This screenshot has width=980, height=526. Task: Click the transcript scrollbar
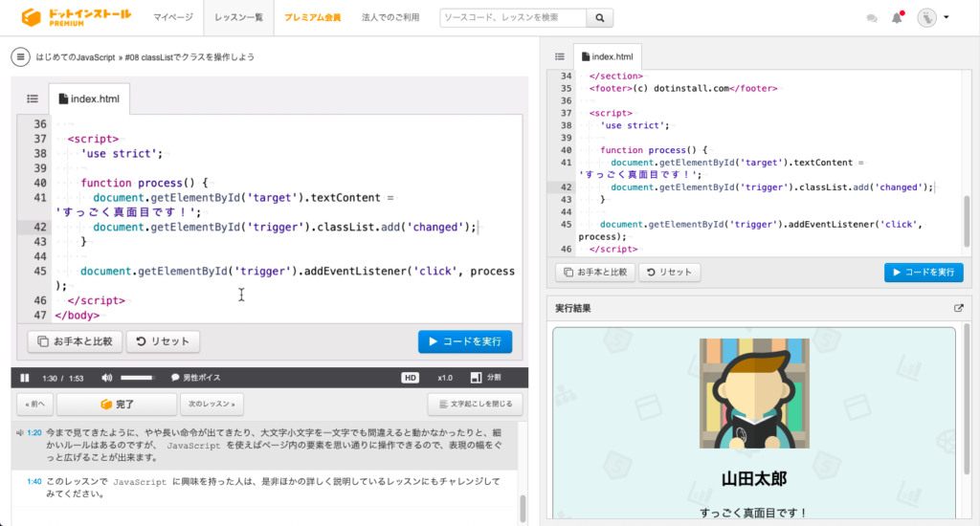523,507
